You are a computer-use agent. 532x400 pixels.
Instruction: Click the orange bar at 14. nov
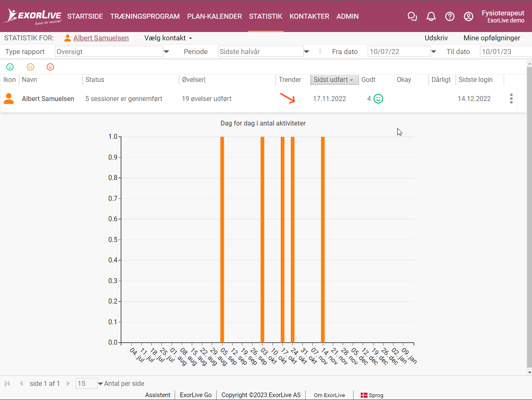coord(323,240)
